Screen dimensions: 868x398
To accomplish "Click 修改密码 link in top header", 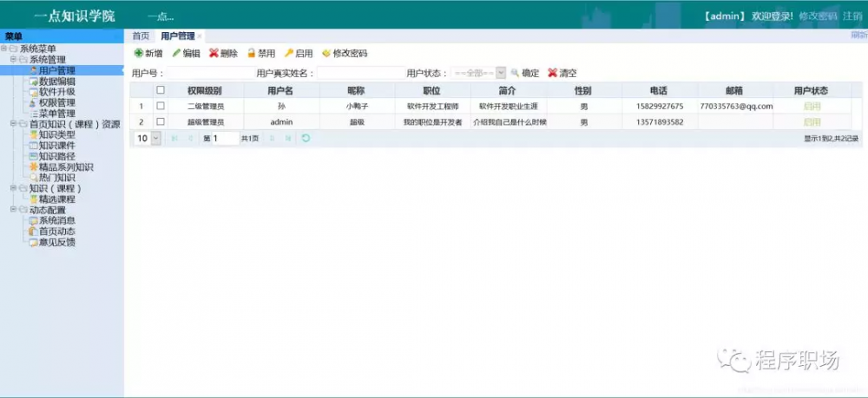I will 818,16.
